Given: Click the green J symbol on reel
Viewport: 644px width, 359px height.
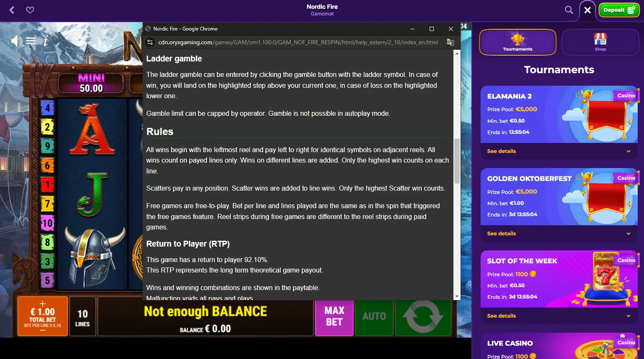Looking at the screenshot, I should [x=92, y=195].
